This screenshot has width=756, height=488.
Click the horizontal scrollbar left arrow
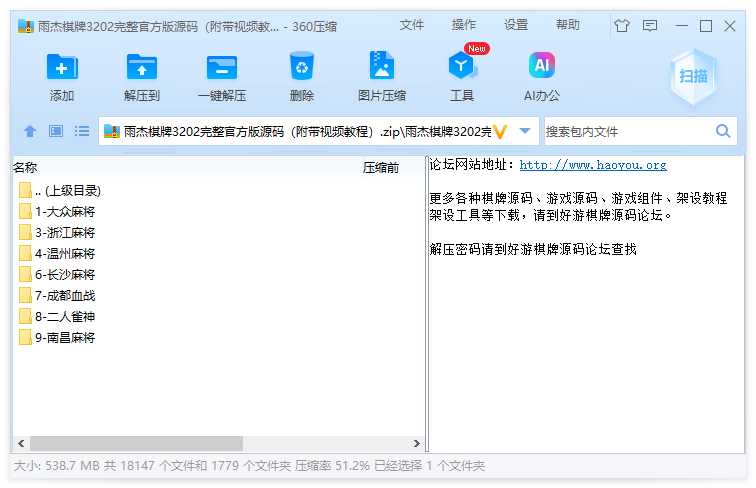21,443
